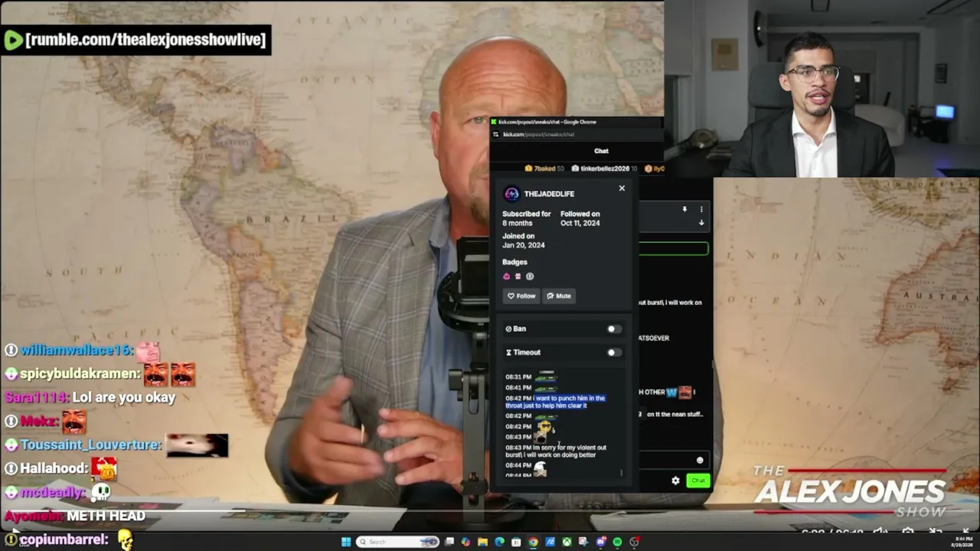Image resolution: width=980 pixels, height=551 pixels.
Task: Click the Windows taskbar Search box
Action: click(398, 542)
